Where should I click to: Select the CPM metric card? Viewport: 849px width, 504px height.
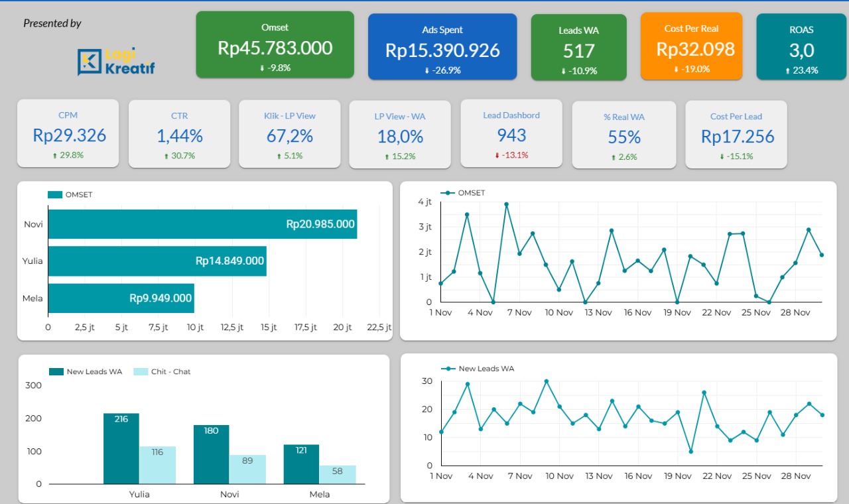(68, 133)
